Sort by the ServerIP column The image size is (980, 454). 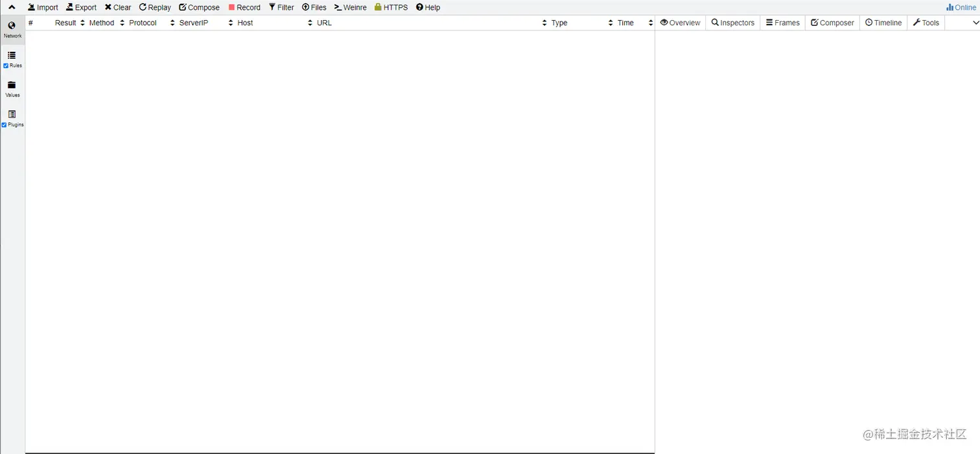click(x=206, y=23)
